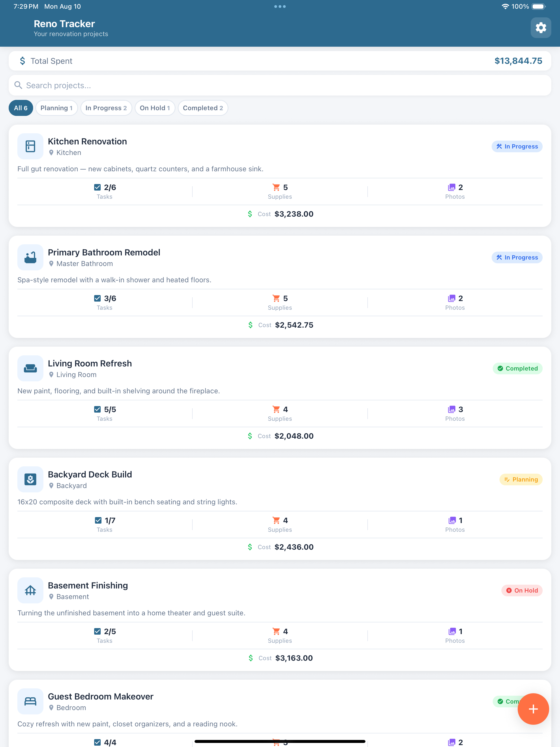Viewport: 560px width, 747px height.
Task: Show only Completed projects
Action: point(203,108)
